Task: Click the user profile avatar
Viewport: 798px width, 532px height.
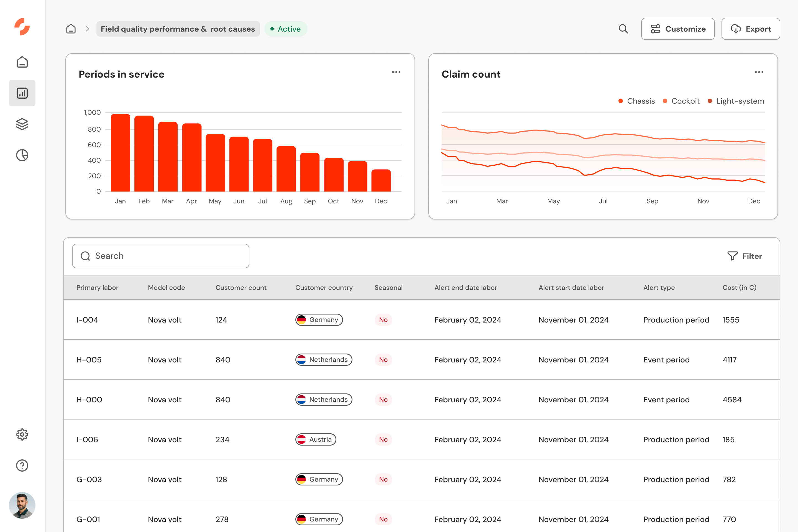Action: click(x=22, y=505)
